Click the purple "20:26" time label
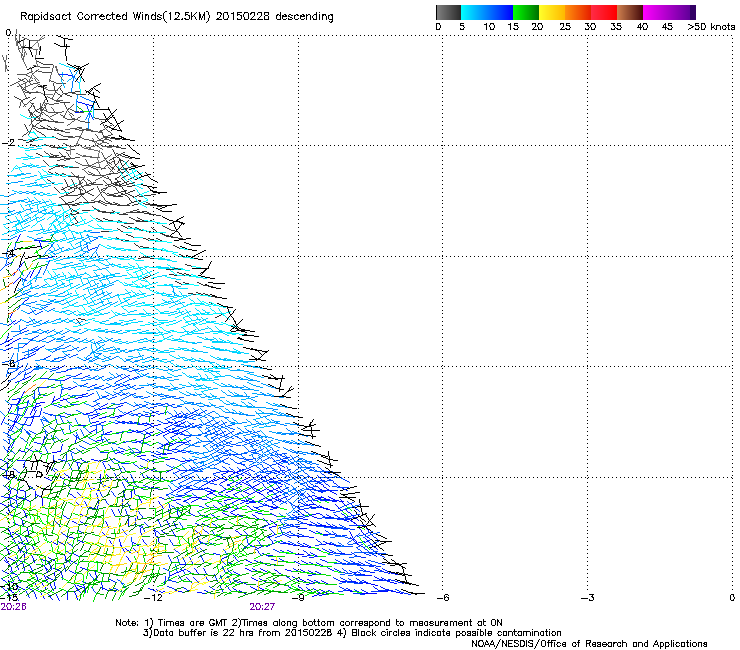 pos(13,607)
